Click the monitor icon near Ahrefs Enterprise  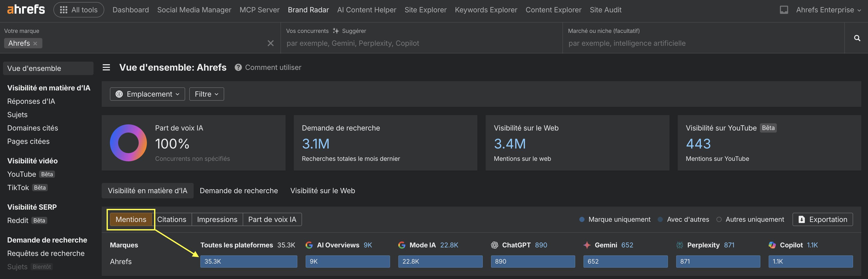[784, 10]
